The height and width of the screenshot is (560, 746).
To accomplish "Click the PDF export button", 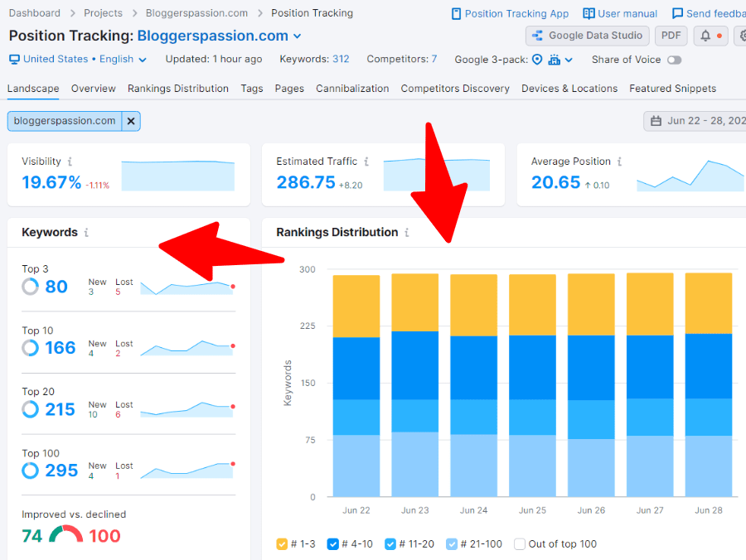I will [671, 36].
